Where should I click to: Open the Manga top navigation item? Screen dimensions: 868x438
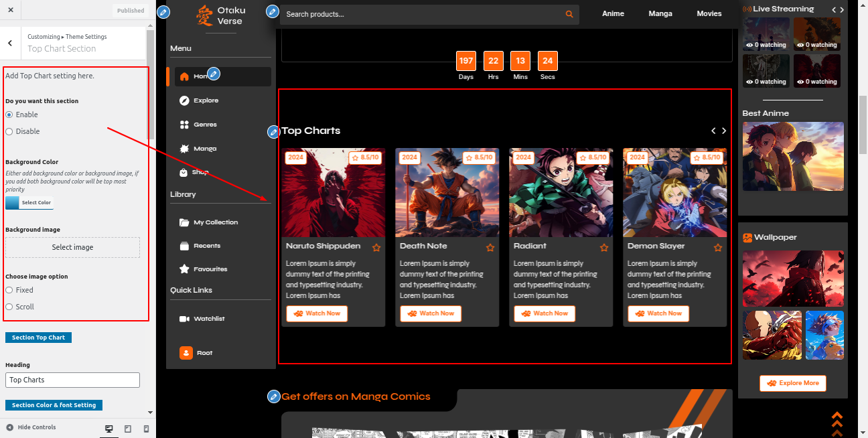coord(660,13)
